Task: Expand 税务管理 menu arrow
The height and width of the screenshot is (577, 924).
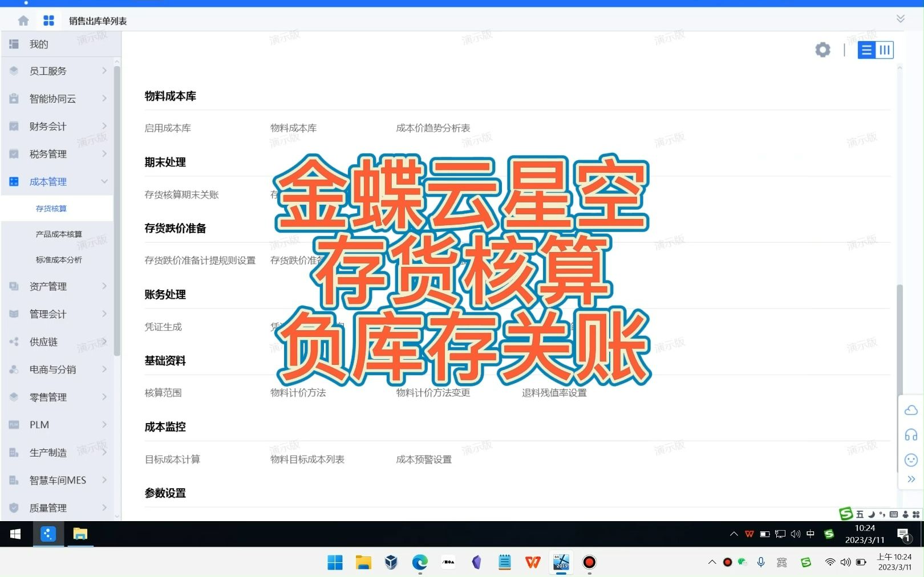Action: click(x=104, y=153)
